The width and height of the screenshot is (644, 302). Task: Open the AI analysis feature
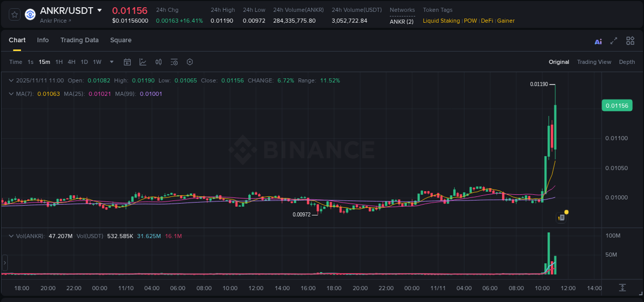598,41
